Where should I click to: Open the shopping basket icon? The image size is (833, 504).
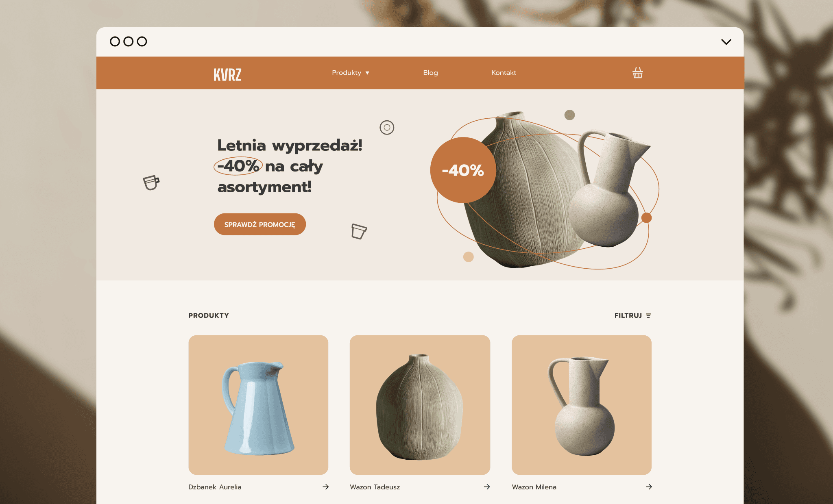(637, 73)
